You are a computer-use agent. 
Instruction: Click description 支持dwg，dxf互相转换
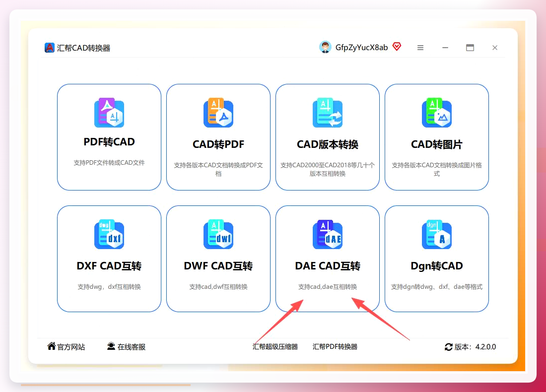(109, 286)
